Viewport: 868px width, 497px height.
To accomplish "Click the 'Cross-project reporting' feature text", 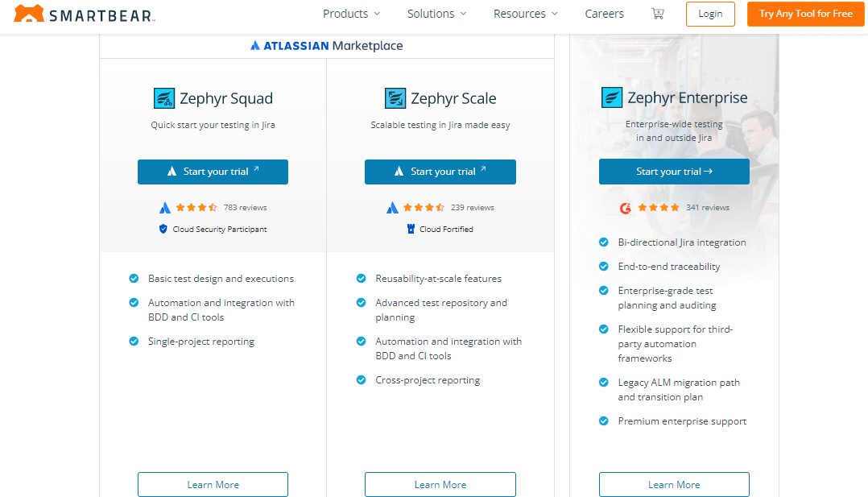I will coord(428,381).
